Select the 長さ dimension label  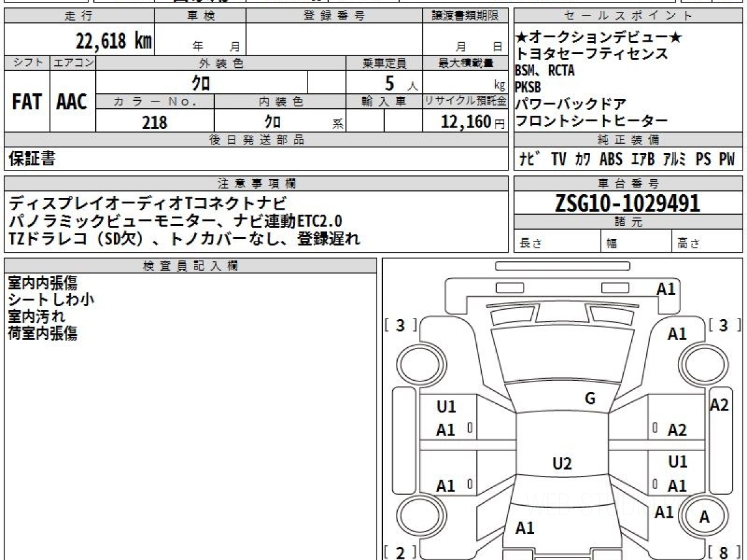531,244
